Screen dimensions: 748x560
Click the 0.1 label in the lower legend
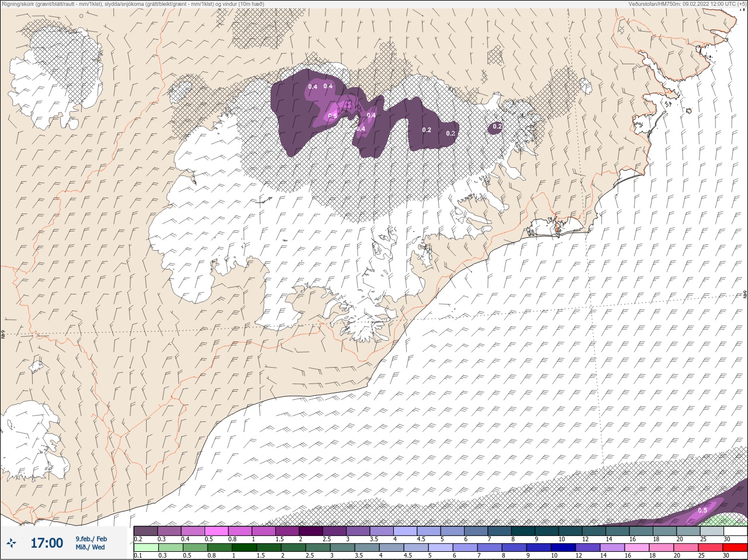coord(138,555)
